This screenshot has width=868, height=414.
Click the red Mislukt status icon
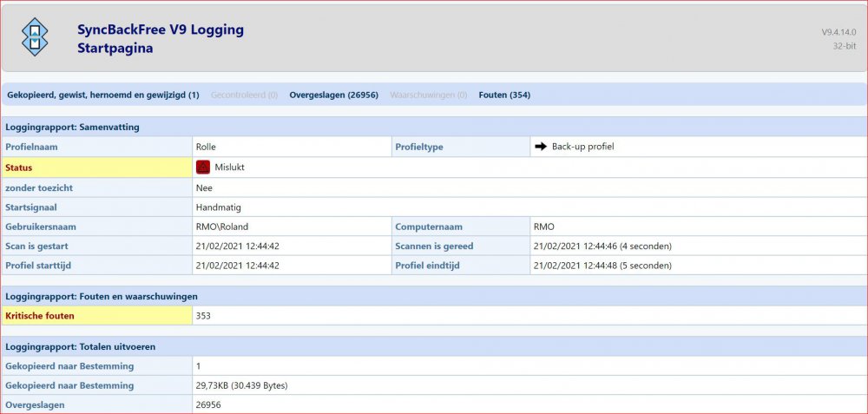pos(203,168)
